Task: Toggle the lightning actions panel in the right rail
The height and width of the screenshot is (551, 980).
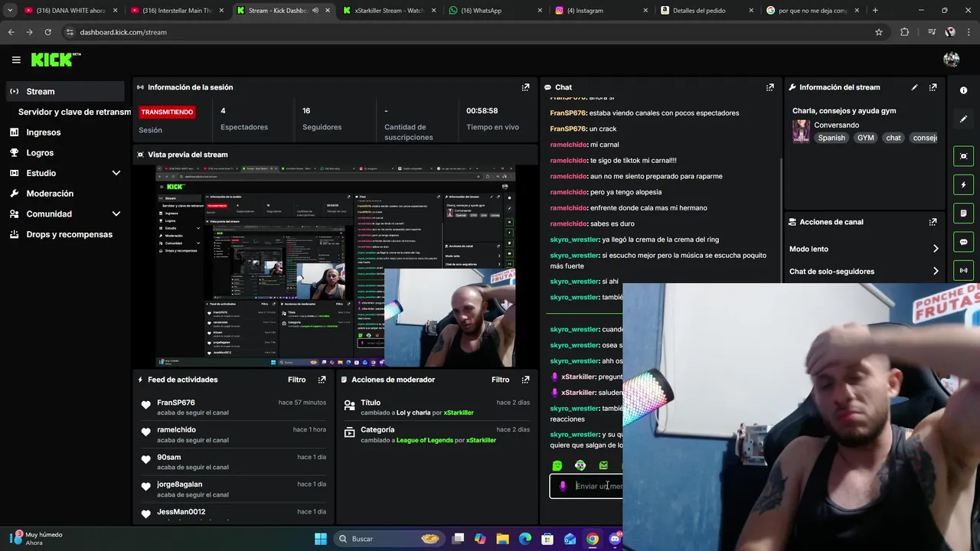Action: [x=963, y=184]
